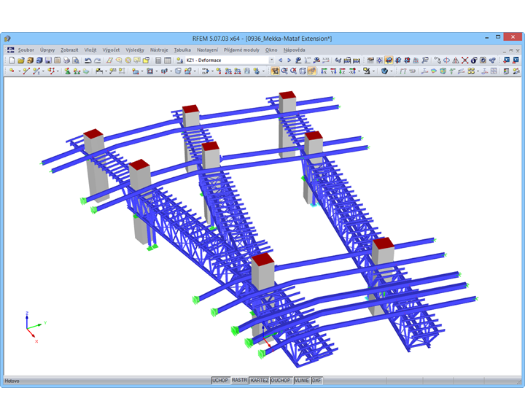Click the first table icon next to folder icon
This screenshot has height=420, width=525.
158,61
